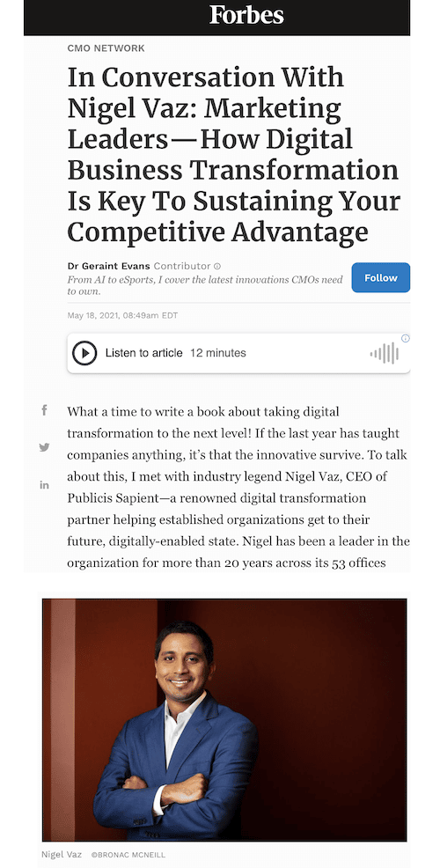This screenshot has width=440, height=868.
Task: Follow the contributor with the Follow button
Action: [x=381, y=277]
